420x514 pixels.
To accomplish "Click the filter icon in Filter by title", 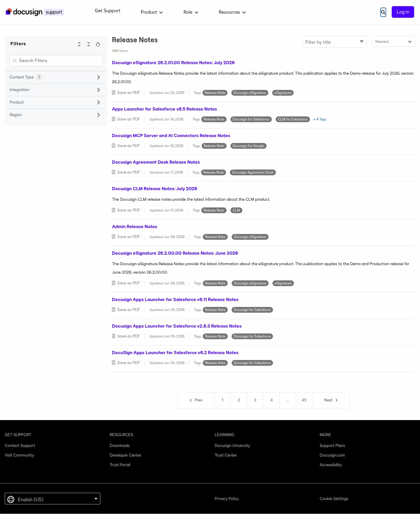I will tap(361, 41).
